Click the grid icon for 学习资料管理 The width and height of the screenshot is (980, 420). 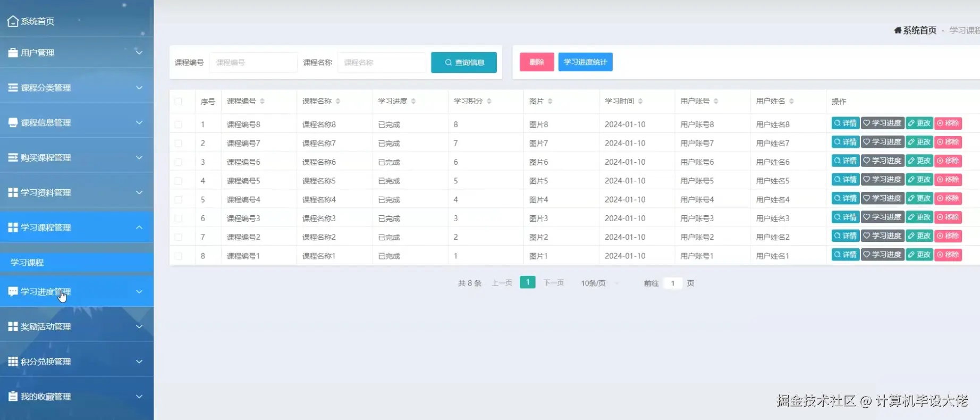[x=13, y=192]
